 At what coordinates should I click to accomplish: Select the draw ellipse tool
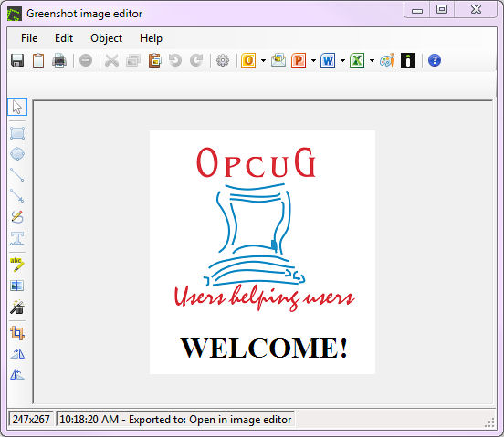tap(17, 154)
